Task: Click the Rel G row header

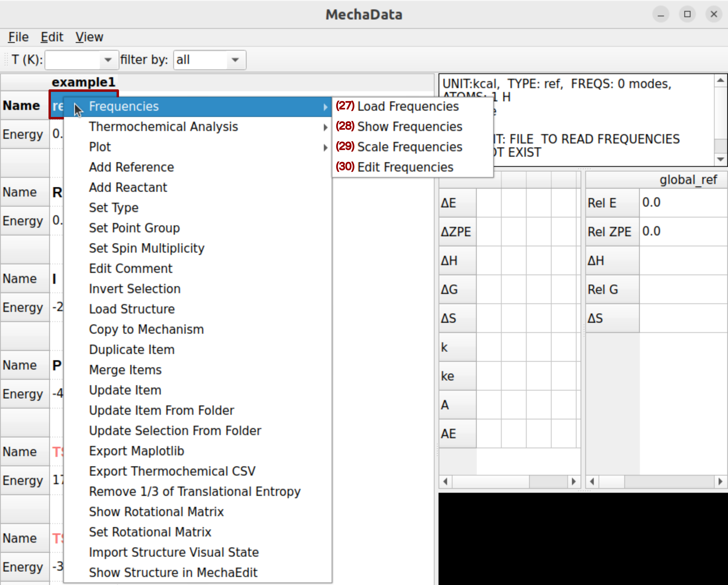Action: pos(612,289)
